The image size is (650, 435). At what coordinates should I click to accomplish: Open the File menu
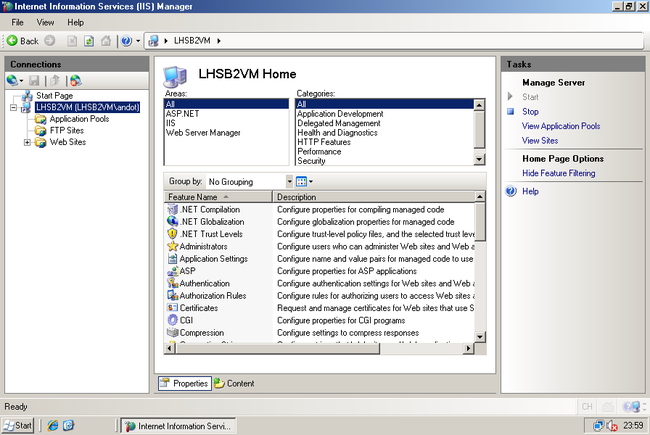(17, 22)
